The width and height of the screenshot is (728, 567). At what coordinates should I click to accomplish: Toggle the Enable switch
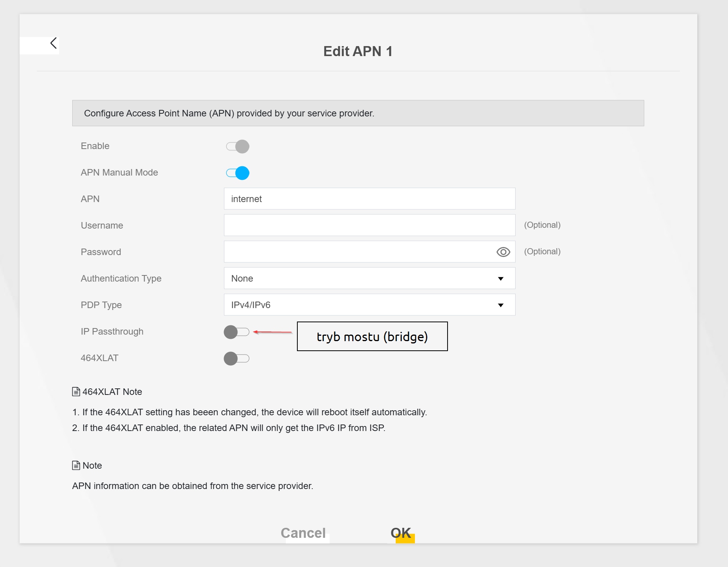(x=237, y=146)
